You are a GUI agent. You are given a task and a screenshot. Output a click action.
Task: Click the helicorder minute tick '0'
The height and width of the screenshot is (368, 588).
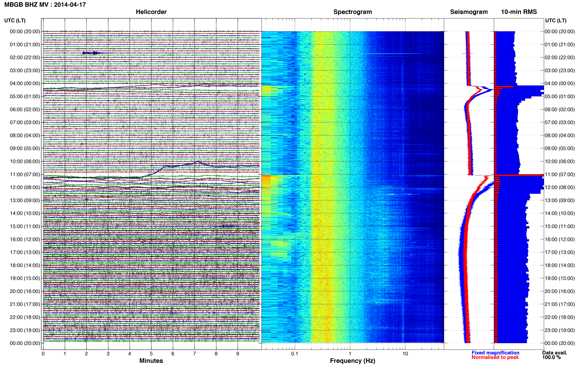[x=43, y=354]
